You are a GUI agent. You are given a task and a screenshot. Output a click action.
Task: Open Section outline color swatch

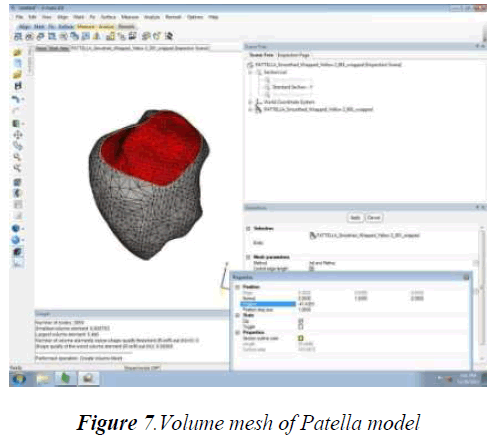pyautogui.click(x=301, y=338)
